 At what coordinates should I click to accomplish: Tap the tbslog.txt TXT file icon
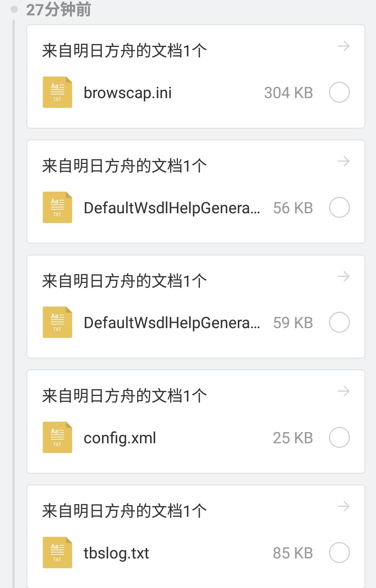[x=57, y=553]
